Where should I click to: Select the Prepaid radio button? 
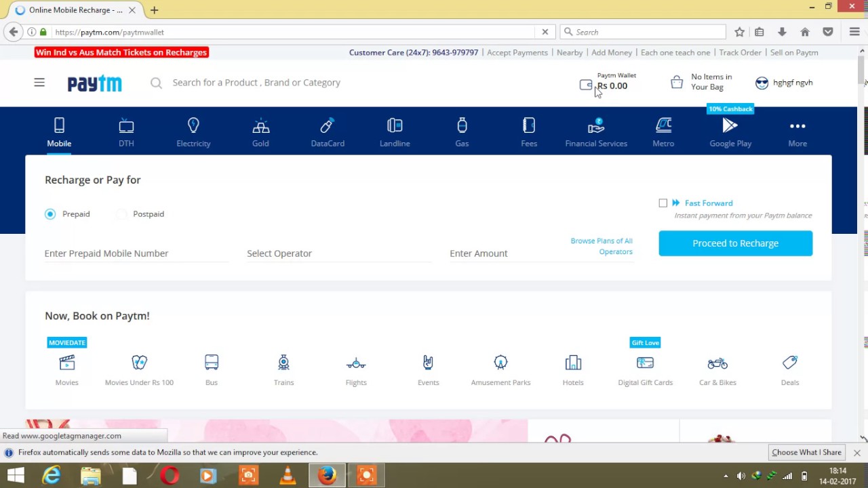(x=50, y=214)
